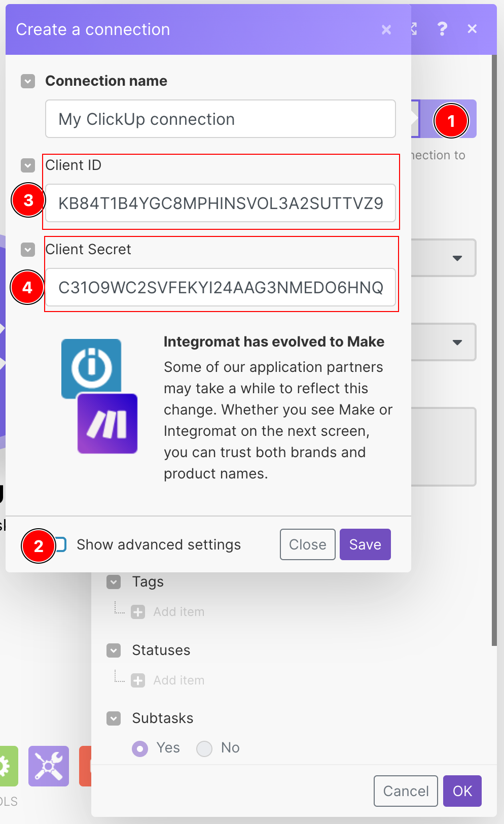This screenshot has height=824, width=504.
Task: Open the background dropdown beside Client Secret
Action: 444,258
